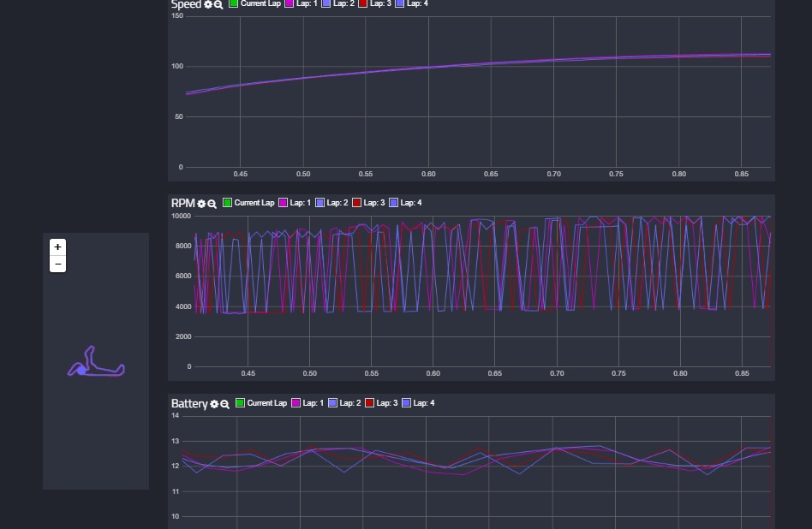Open Speed chart settings gear
Screen dimensions: 812x529
tap(208, 4)
